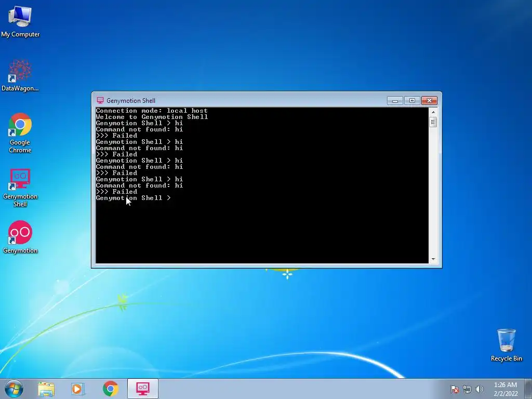The height and width of the screenshot is (399, 532).
Task: Click the console scrollbar down arrow
Action: (433, 259)
